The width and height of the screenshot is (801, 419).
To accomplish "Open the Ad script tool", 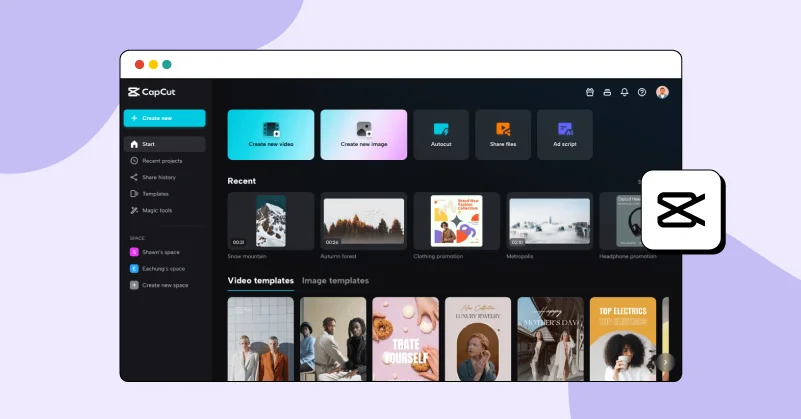I will pos(564,134).
